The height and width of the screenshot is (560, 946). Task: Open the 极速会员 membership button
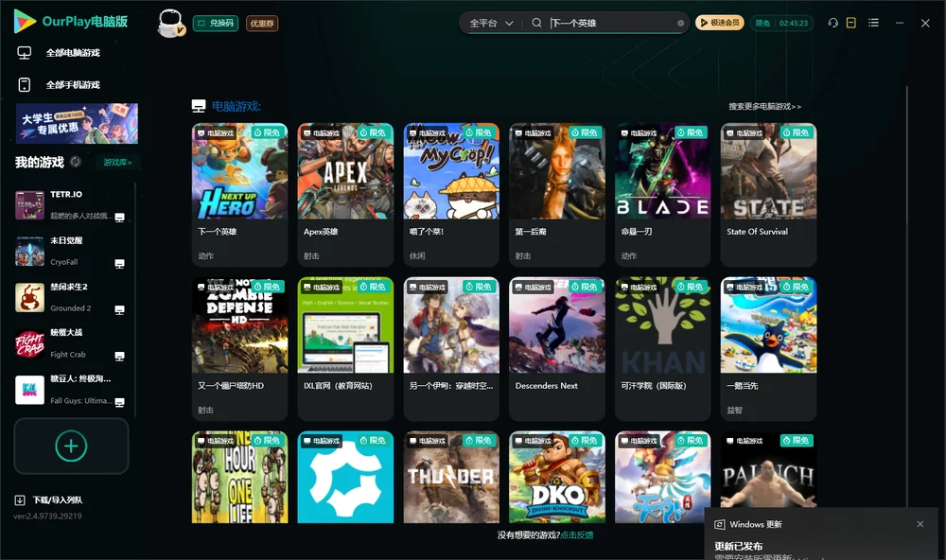coord(719,23)
